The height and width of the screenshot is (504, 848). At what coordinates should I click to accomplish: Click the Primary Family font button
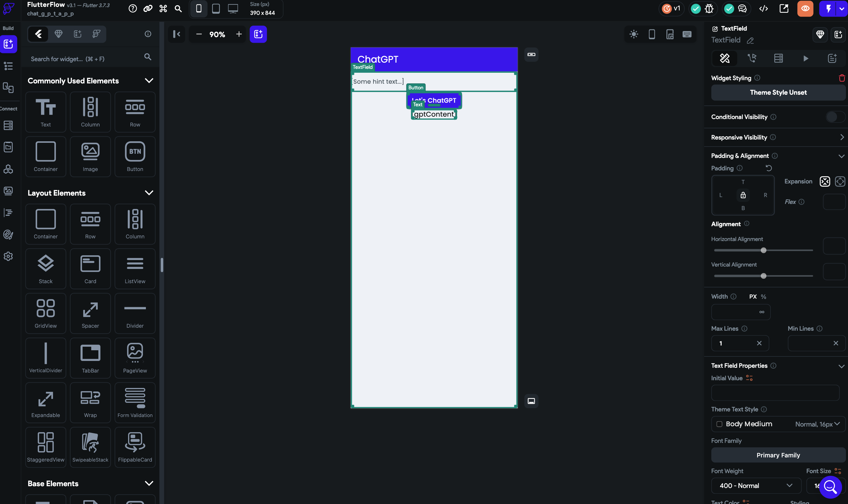coord(778,455)
